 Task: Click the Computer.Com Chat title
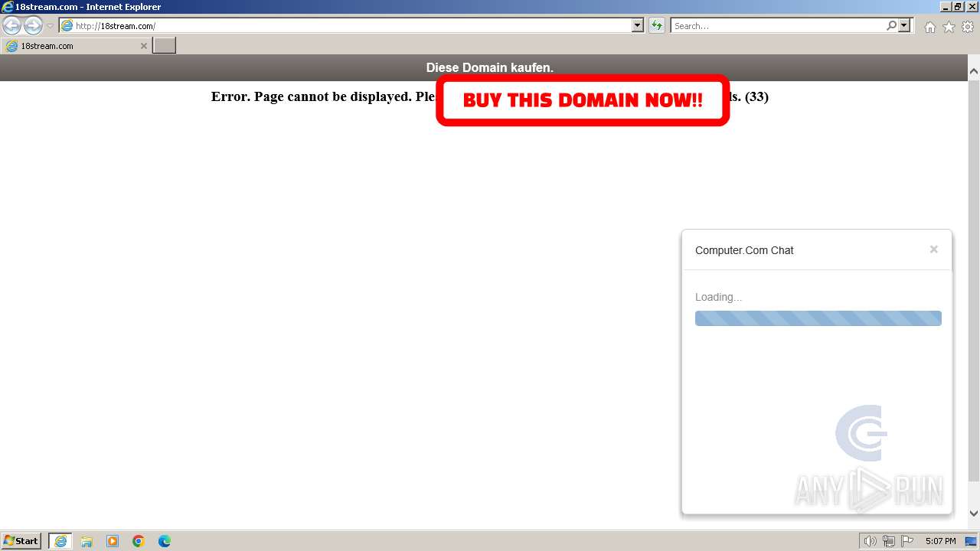coord(744,250)
